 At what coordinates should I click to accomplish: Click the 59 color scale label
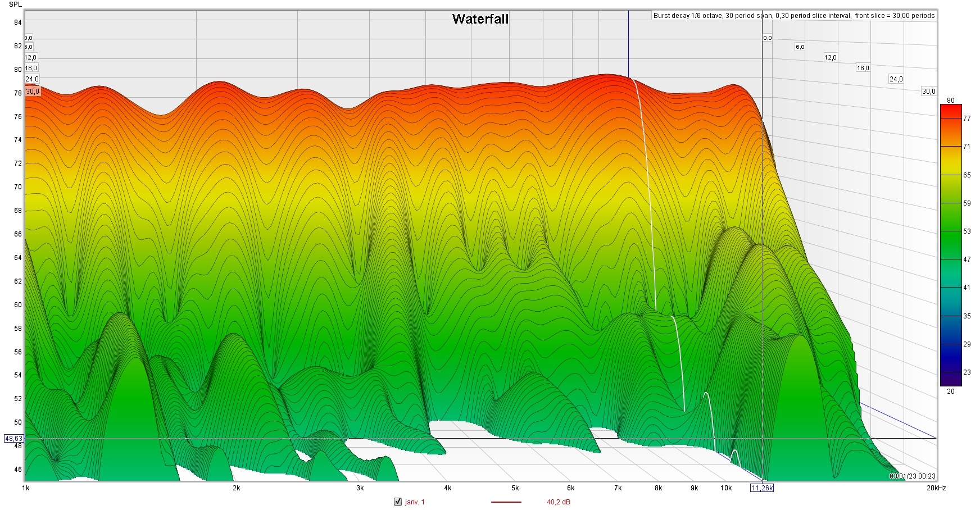click(x=967, y=203)
